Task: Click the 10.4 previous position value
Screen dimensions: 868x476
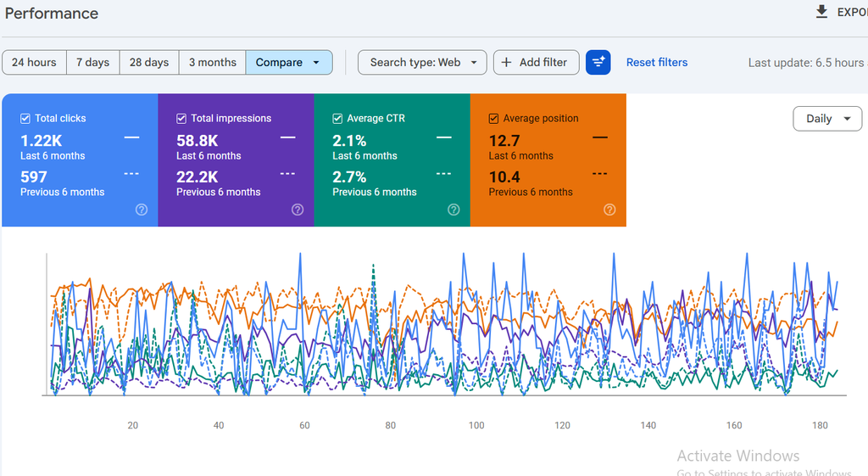Action: (504, 177)
